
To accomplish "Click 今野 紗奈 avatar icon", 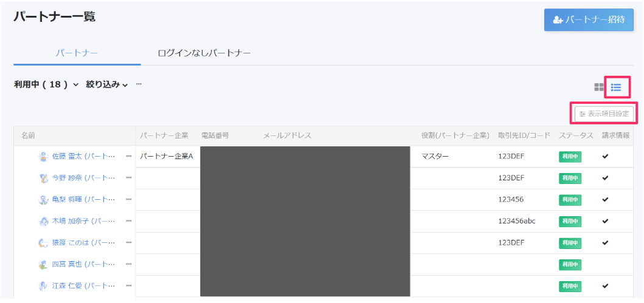I will click(44, 178).
